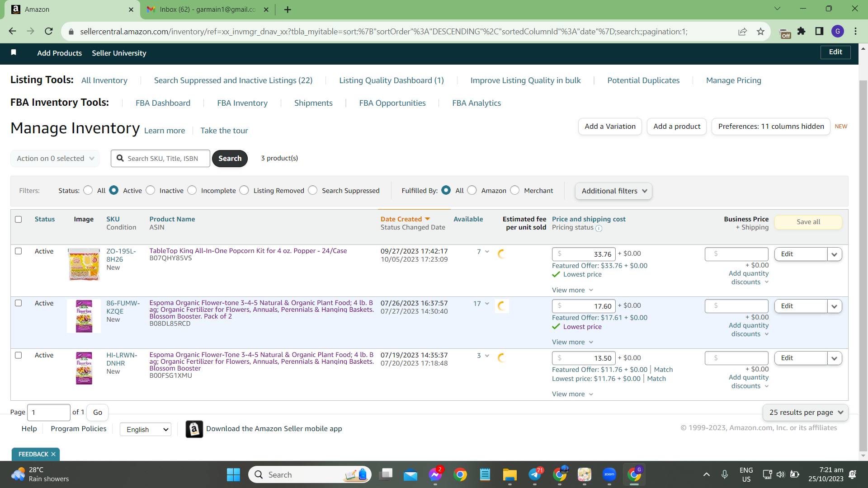Open the Action on 0 selected dropdown
The image size is (868, 488).
pos(55,158)
